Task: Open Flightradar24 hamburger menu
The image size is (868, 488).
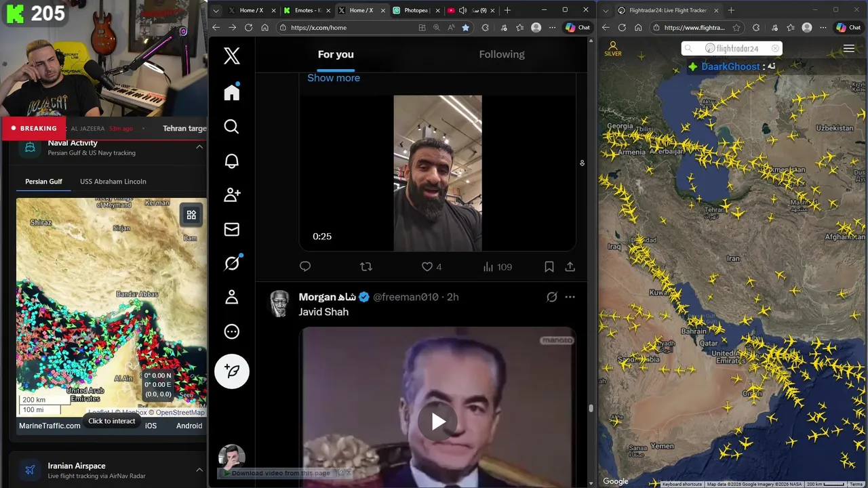Action: click(x=849, y=48)
